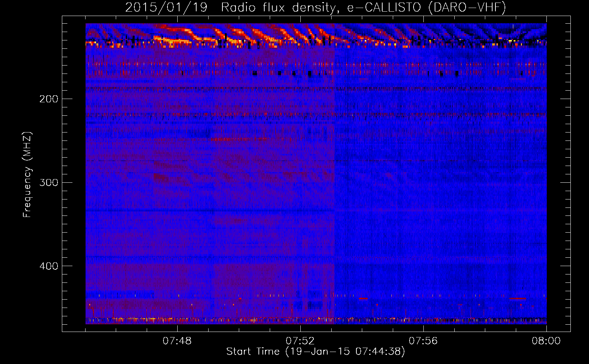Click the 07:48 time tick label
This screenshot has height=364, width=589.
pyautogui.click(x=177, y=341)
